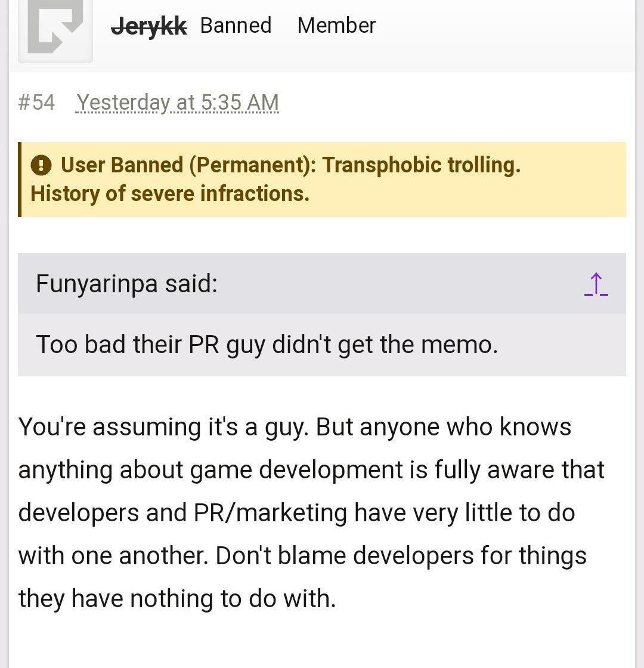Click the line developers and PR/marketing have
The height and width of the screenshot is (668, 644).
coord(296,513)
